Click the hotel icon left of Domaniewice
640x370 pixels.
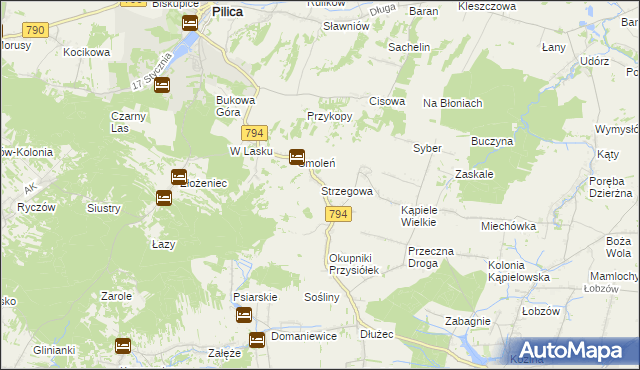[257, 339]
